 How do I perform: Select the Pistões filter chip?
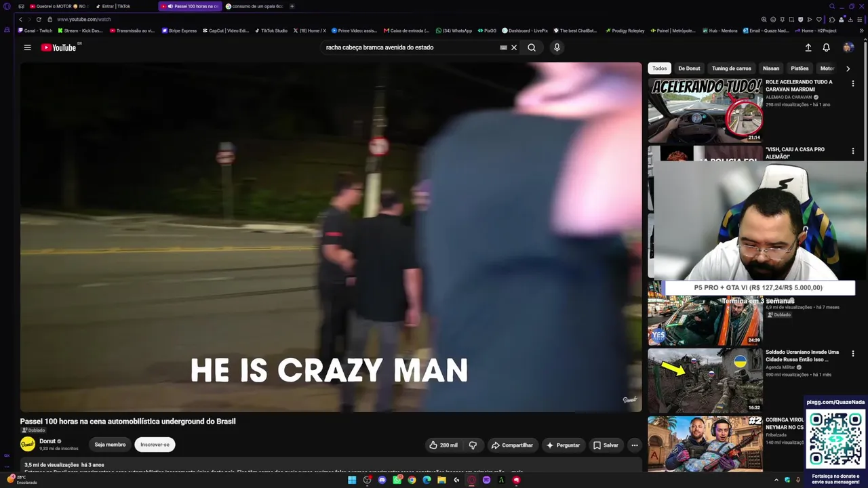pyautogui.click(x=800, y=68)
